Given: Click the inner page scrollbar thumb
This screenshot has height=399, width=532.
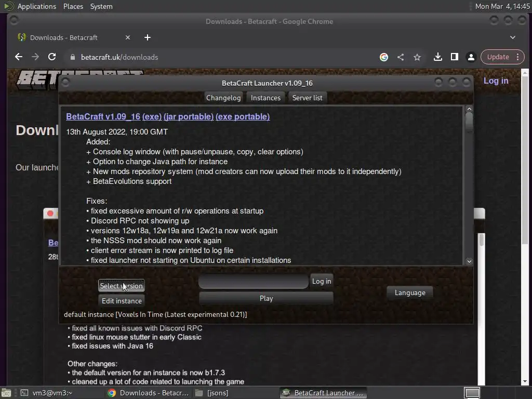Looking at the screenshot, I should (x=481, y=240).
